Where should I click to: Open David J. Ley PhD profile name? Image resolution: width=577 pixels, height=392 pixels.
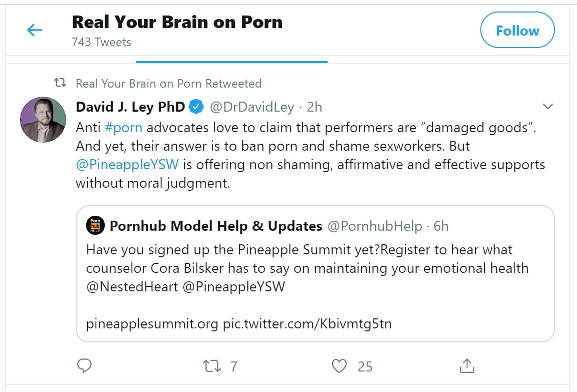click(x=130, y=107)
